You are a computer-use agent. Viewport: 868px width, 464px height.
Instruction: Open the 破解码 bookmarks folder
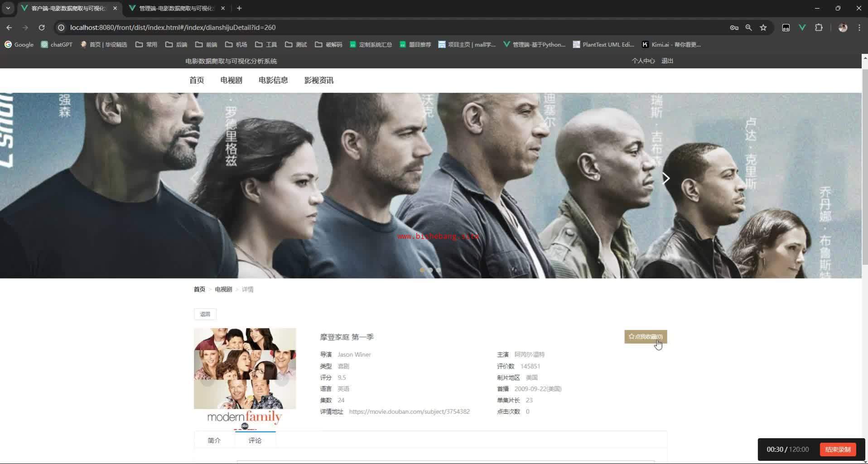pos(328,44)
